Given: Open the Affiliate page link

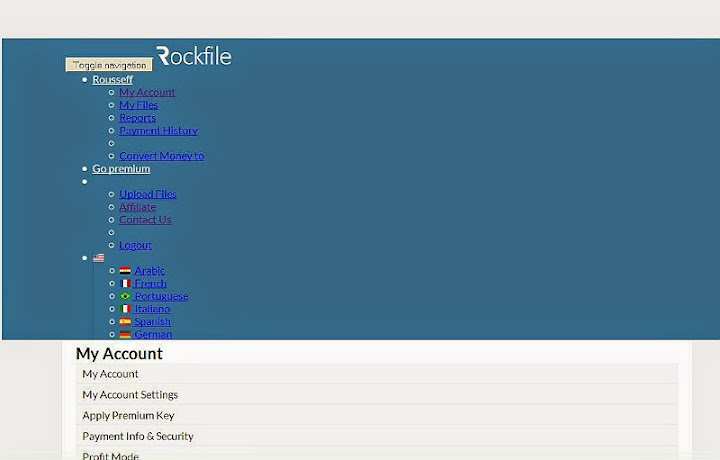Looking at the screenshot, I should tap(137, 207).
